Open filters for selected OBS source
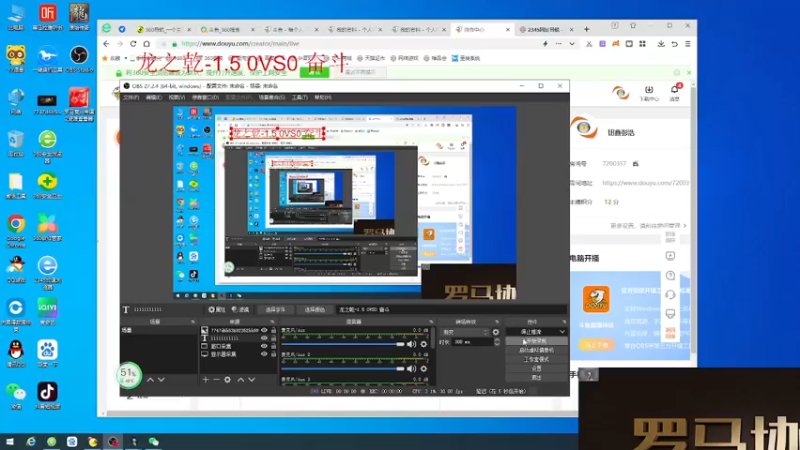The width and height of the screenshot is (800, 450). (240, 309)
